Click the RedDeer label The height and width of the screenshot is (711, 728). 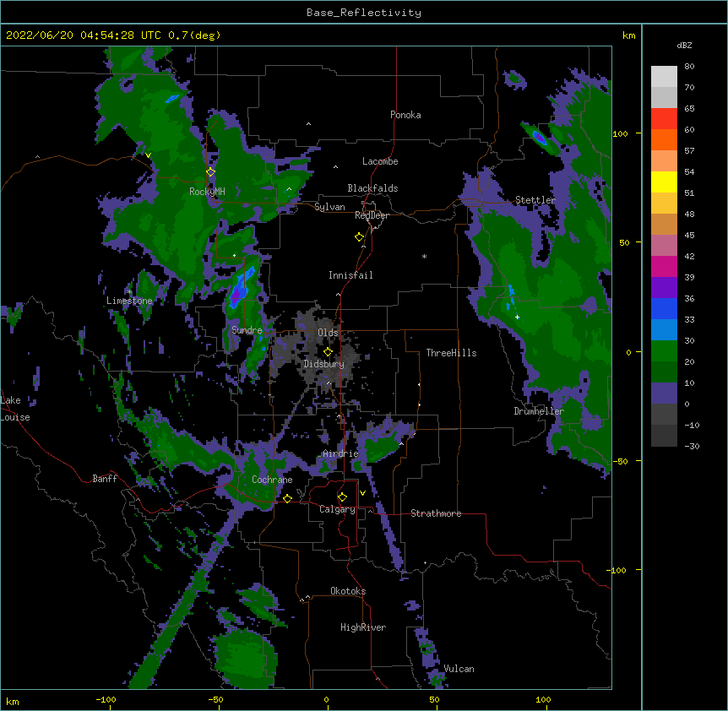372,215
